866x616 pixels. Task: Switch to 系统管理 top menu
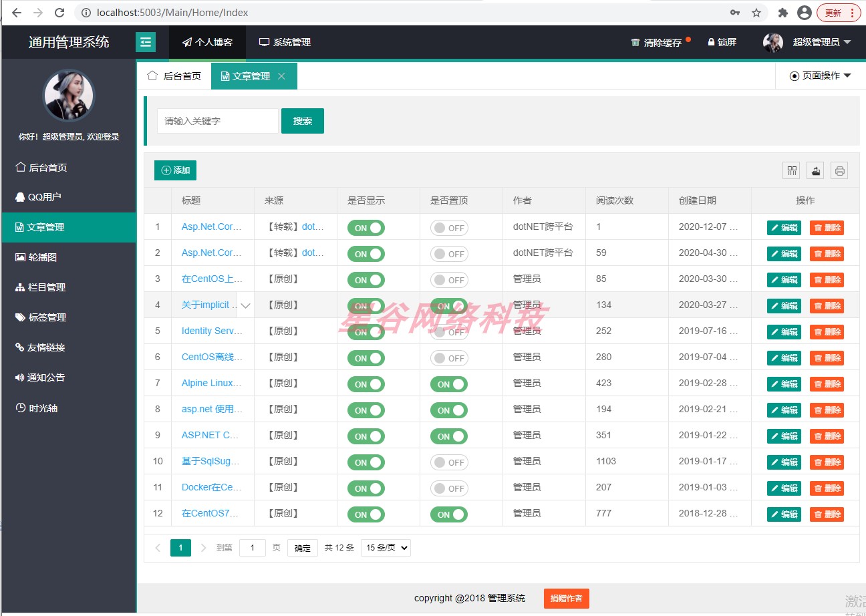(285, 42)
